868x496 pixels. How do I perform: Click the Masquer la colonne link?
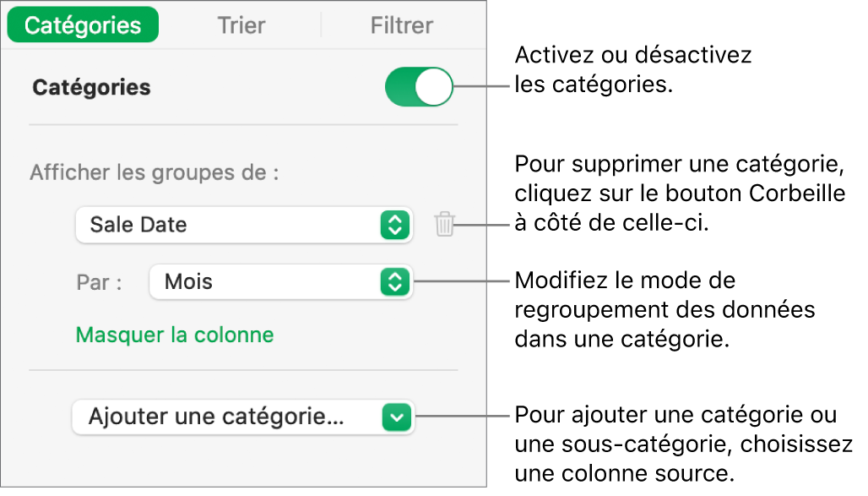(175, 335)
